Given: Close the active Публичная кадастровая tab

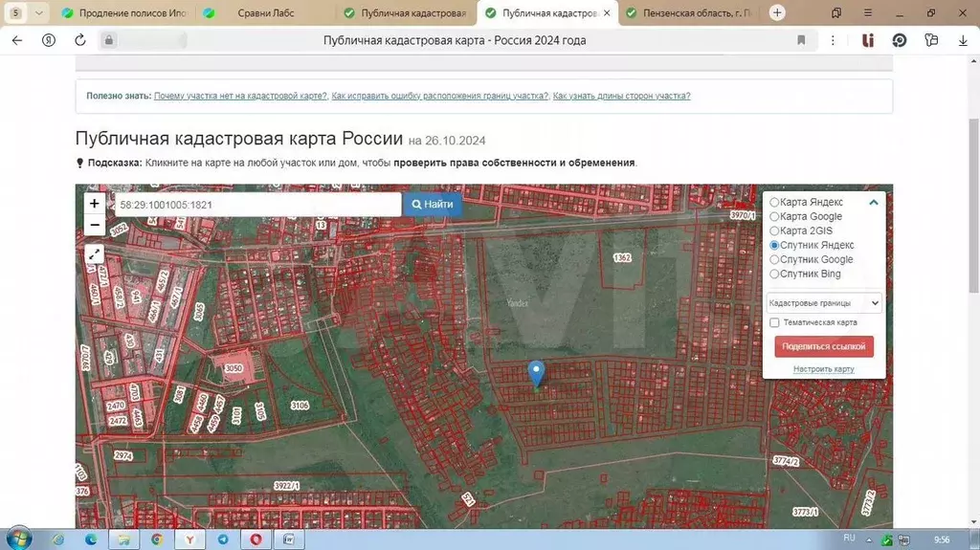Looking at the screenshot, I should point(607,12).
